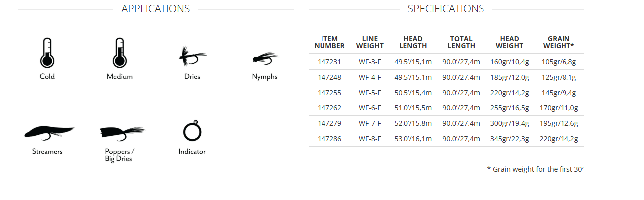The image size is (644, 200).
Task: Click the Poppers / Big Dries icon
Action: pos(120,133)
